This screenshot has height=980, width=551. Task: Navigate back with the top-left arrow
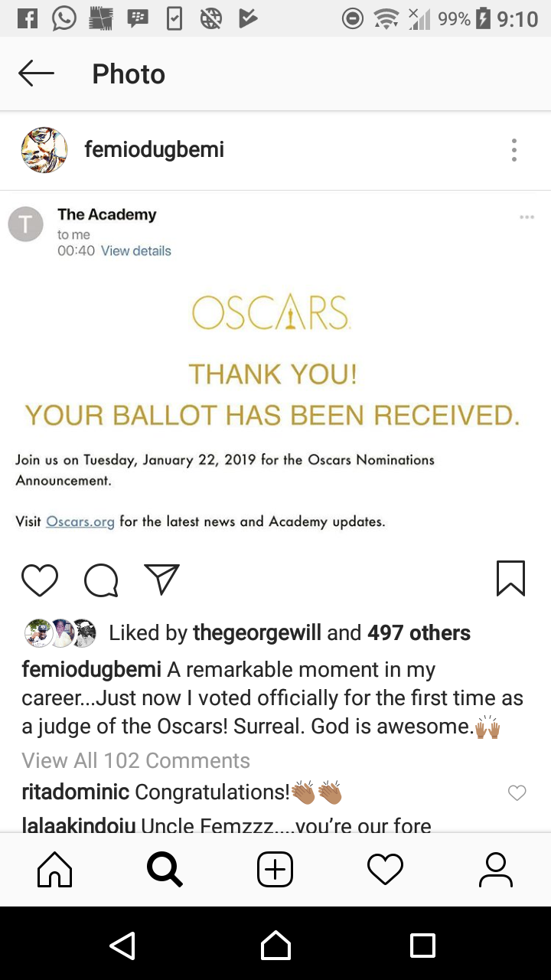36,73
